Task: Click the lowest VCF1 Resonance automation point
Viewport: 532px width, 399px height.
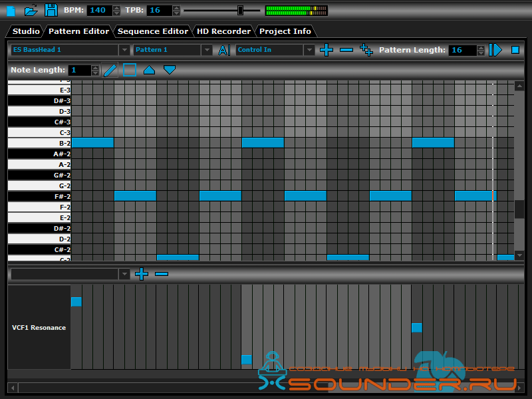Action: tap(247, 360)
